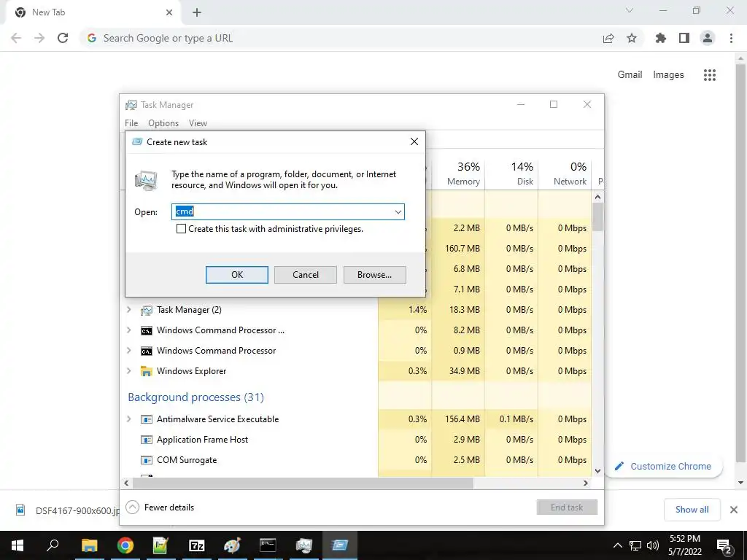747x560 pixels.
Task: Expand the Open combo box dropdown arrow
Action: [398, 212]
